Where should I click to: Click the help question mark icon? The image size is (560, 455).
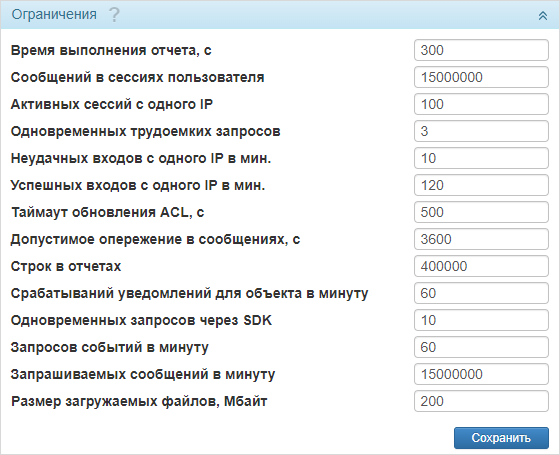(114, 15)
